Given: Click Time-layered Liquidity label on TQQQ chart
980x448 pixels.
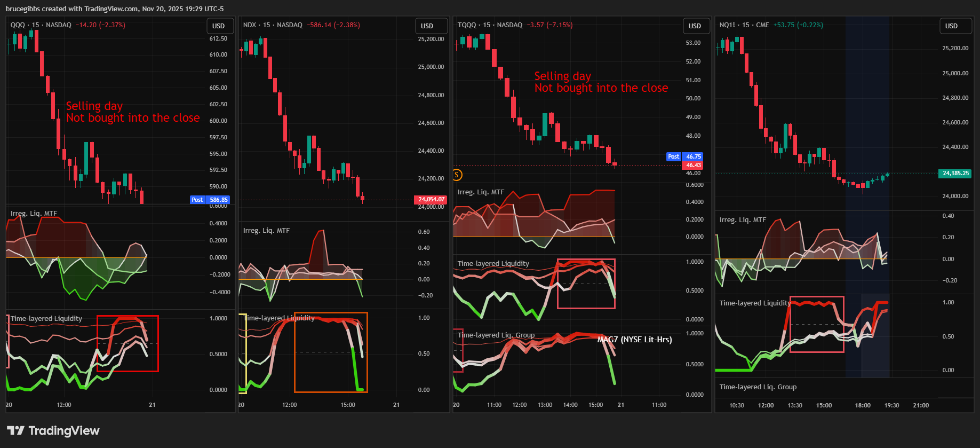Looking at the screenshot, I should pos(493,264).
